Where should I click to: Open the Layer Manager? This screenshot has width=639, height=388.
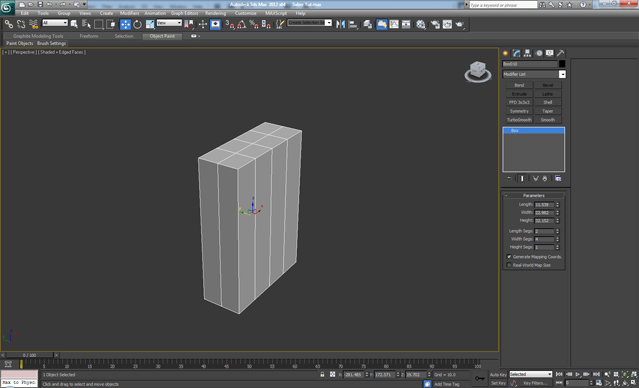368,24
